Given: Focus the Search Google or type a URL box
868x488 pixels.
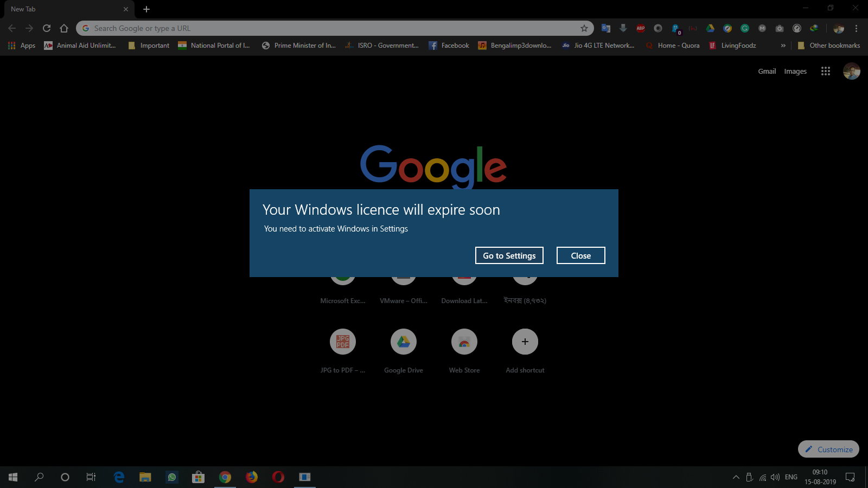Looking at the screenshot, I should coord(335,28).
